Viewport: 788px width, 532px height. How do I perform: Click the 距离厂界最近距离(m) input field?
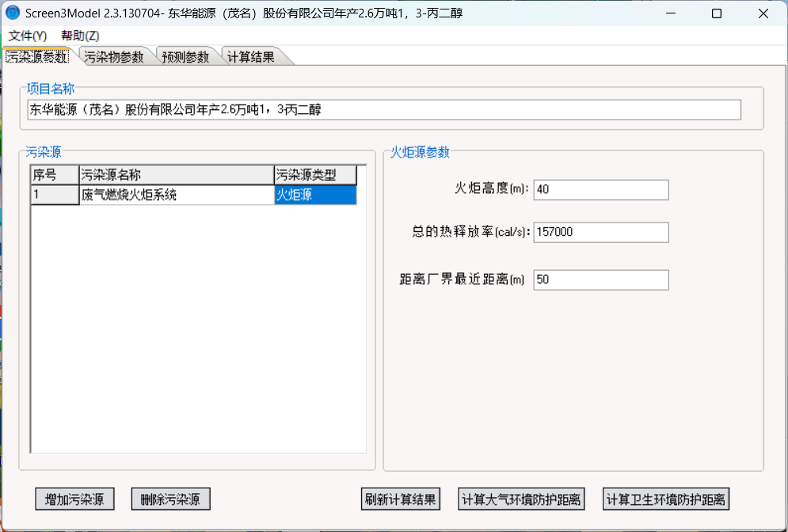point(601,279)
